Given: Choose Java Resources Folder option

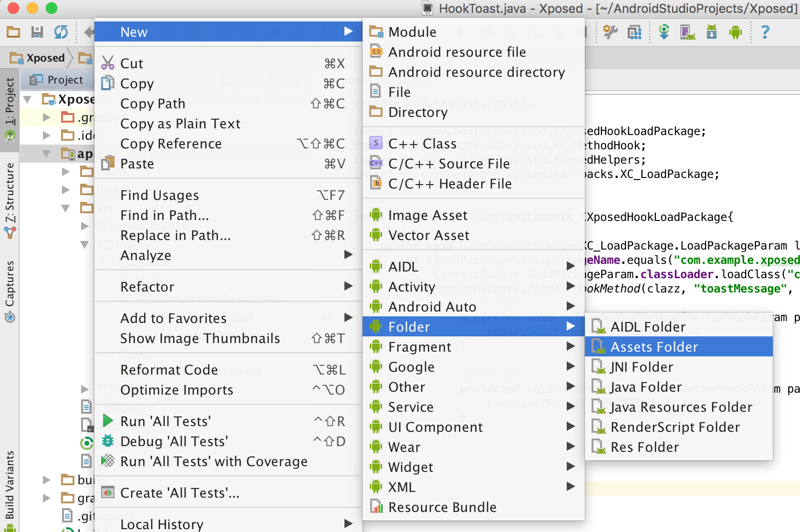Looking at the screenshot, I should [679, 407].
